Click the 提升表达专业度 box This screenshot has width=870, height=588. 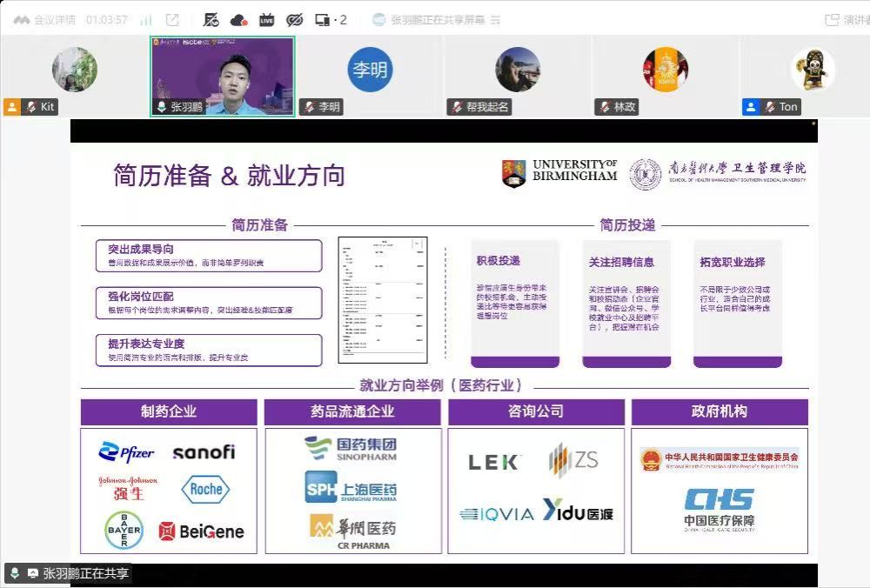click(x=209, y=350)
